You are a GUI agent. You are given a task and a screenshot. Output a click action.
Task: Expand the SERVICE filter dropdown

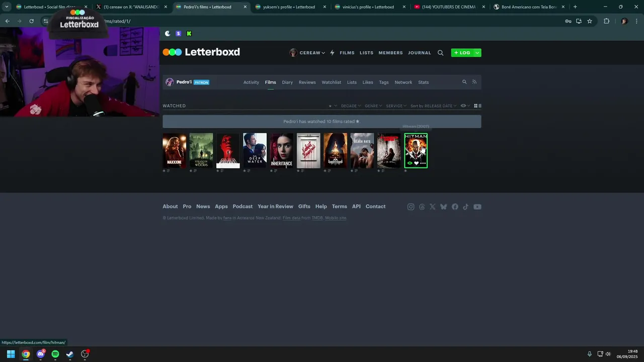coord(396,106)
